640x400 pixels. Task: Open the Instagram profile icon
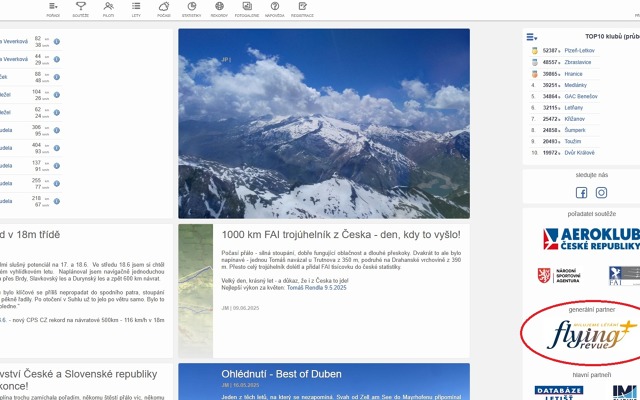point(601,193)
